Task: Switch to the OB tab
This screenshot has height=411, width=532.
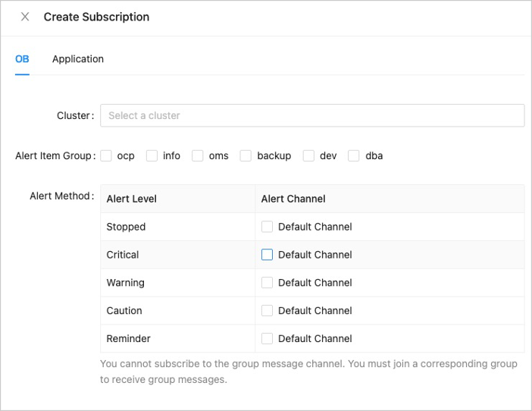Action: 22,59
